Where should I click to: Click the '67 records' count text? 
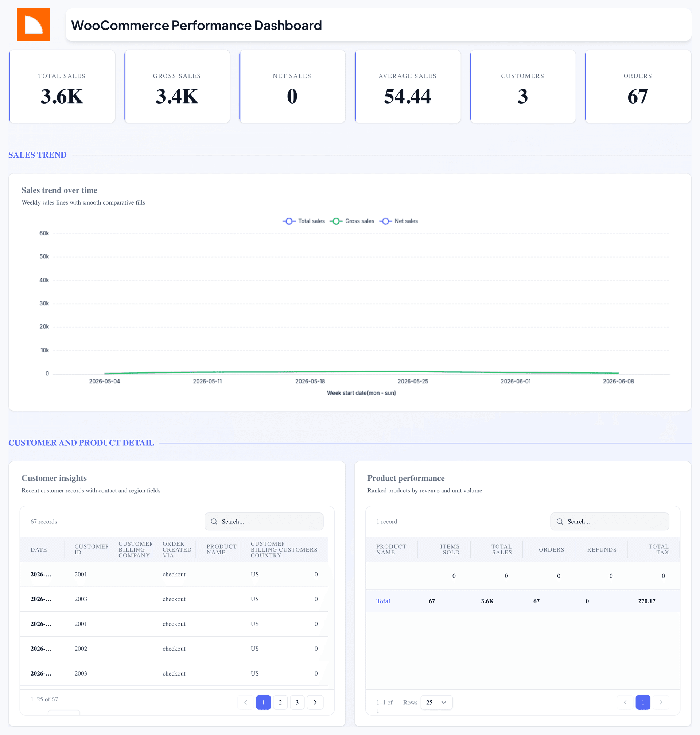click(x=44, y=522)
